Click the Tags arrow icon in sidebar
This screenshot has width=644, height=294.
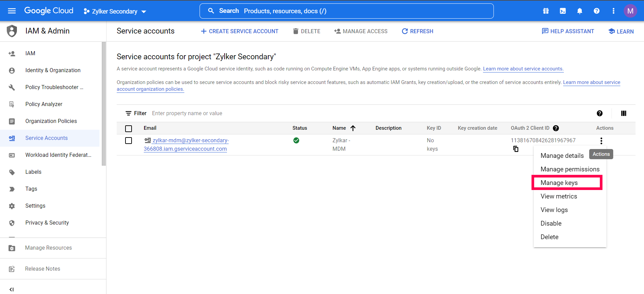coord(12,189)
